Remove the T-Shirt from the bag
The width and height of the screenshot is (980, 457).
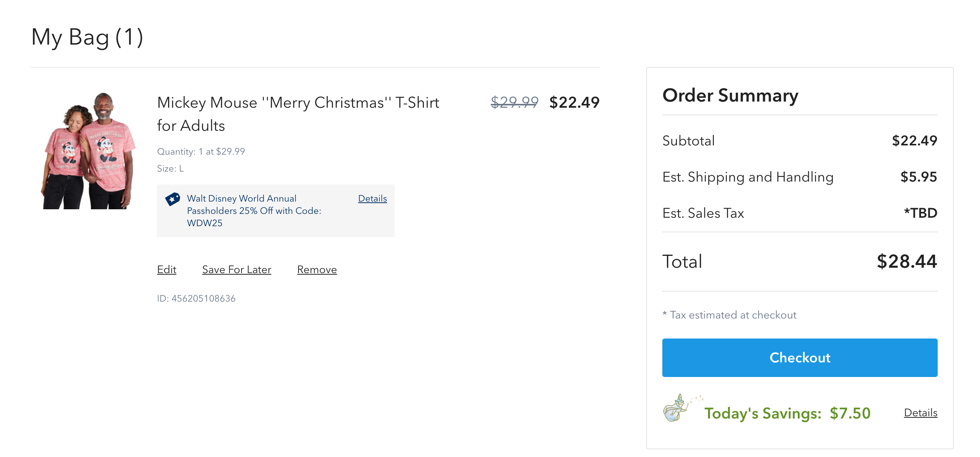point(317,270)
